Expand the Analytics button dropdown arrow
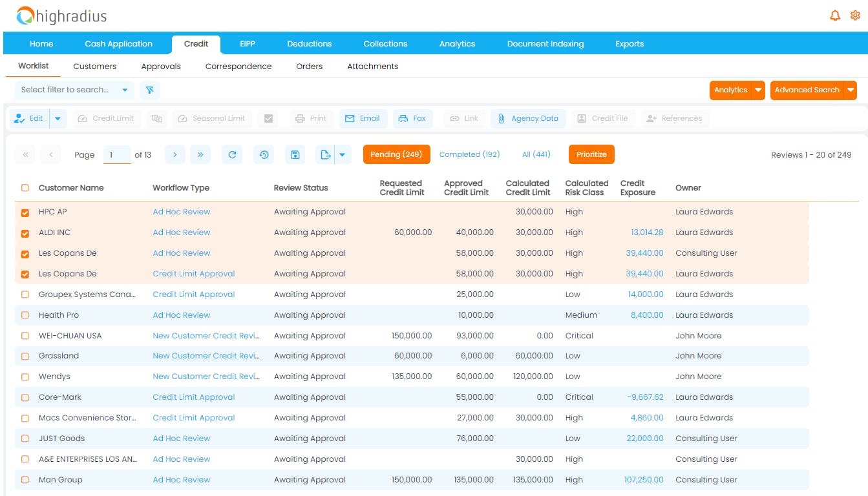The width and height of the screenshot is (868, 496). 758,90
